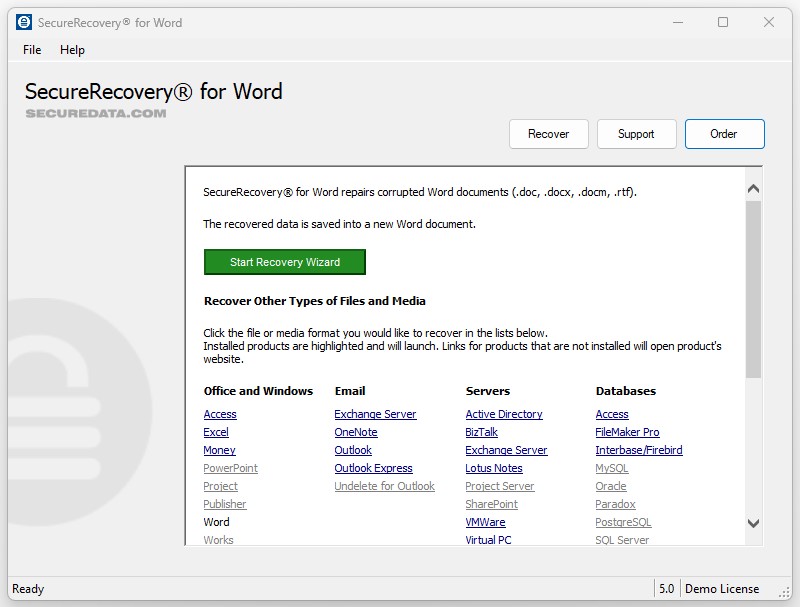Launch the Start Recovery Wizard
Image resolution: width=800 pixels, height=607 pixels.
(x=284, y=262)
